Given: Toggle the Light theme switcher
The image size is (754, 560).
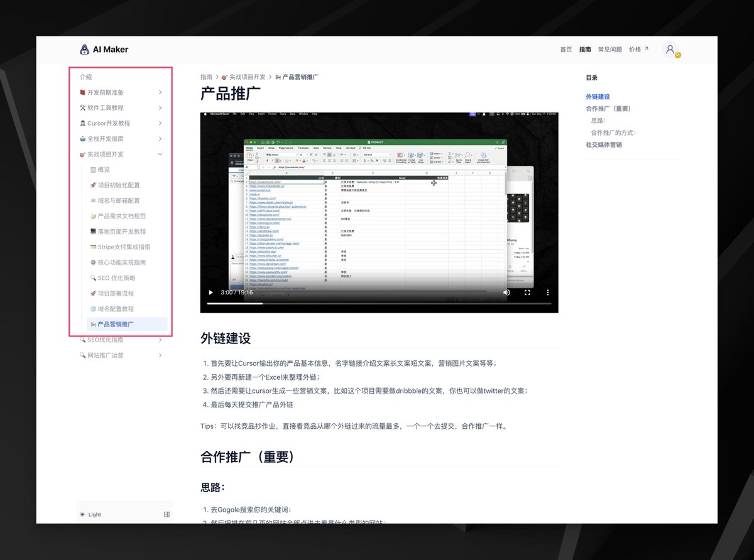Looking at the screenshot, I should click(x=90, y=514).
